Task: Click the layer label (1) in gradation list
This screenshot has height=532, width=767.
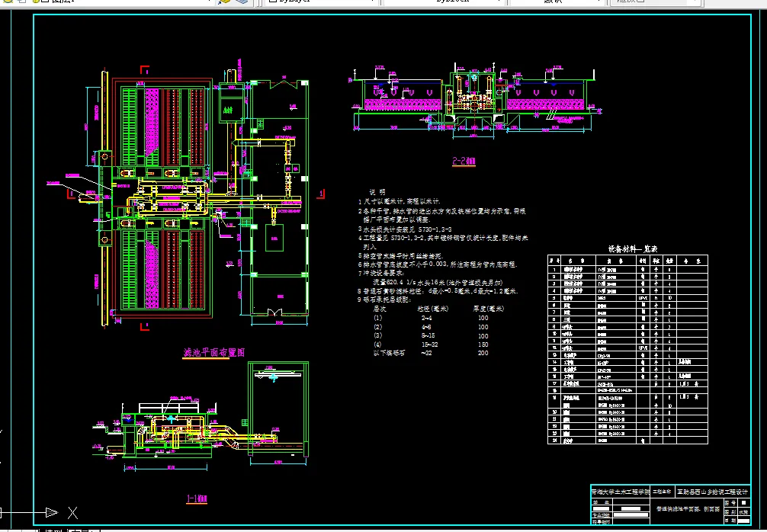Action: coord(377,318)
